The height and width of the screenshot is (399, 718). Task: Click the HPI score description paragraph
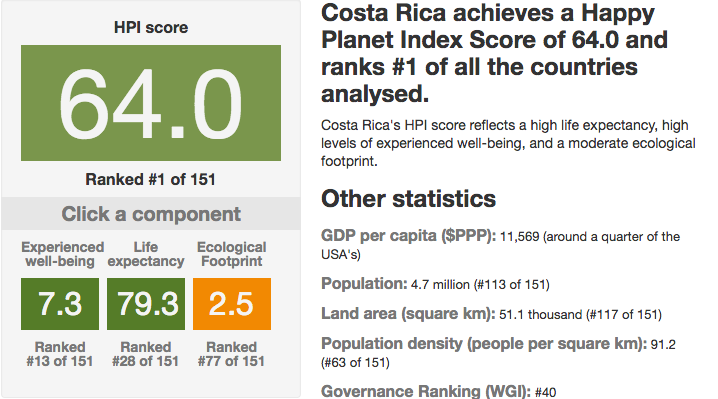(508, 143)
